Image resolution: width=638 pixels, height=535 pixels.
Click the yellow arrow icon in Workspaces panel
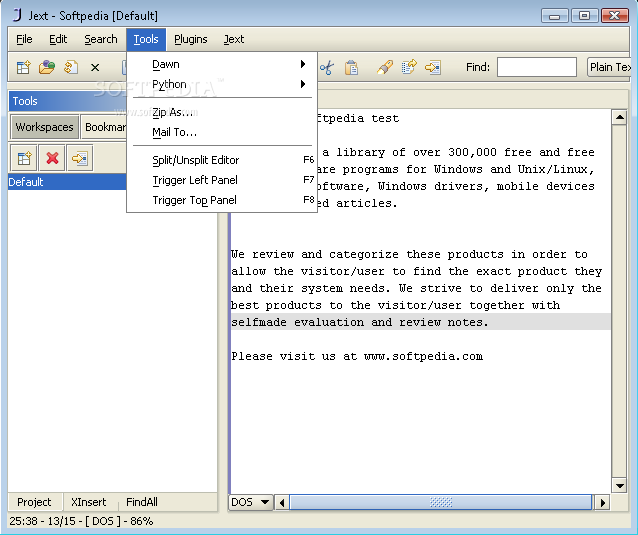tap(80, 158)
